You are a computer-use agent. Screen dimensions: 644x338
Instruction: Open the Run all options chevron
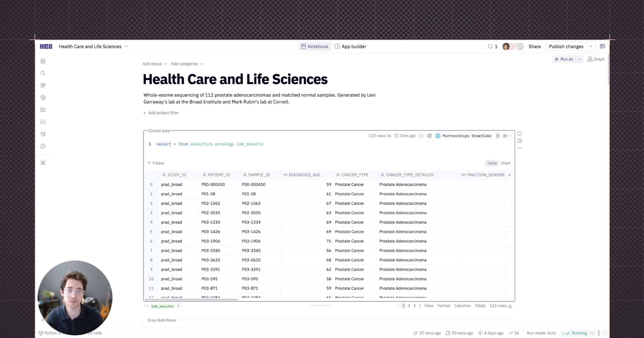[579, 59]
